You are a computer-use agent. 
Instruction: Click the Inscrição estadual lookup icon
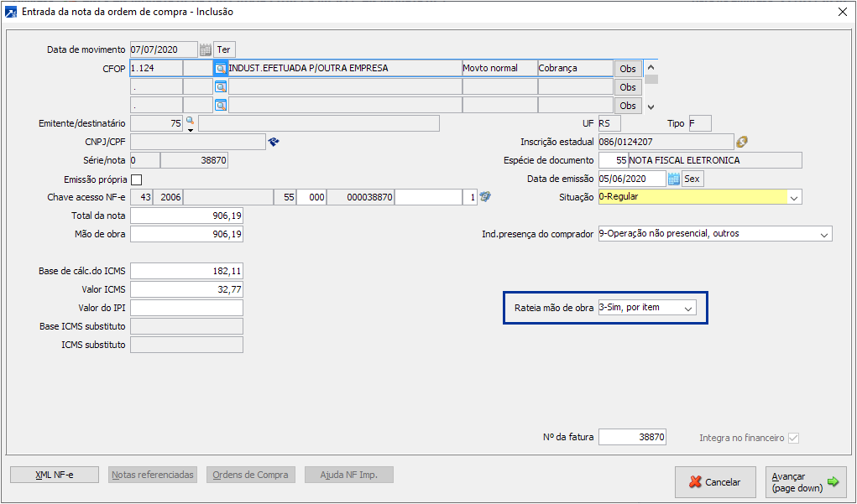point(742,142)
